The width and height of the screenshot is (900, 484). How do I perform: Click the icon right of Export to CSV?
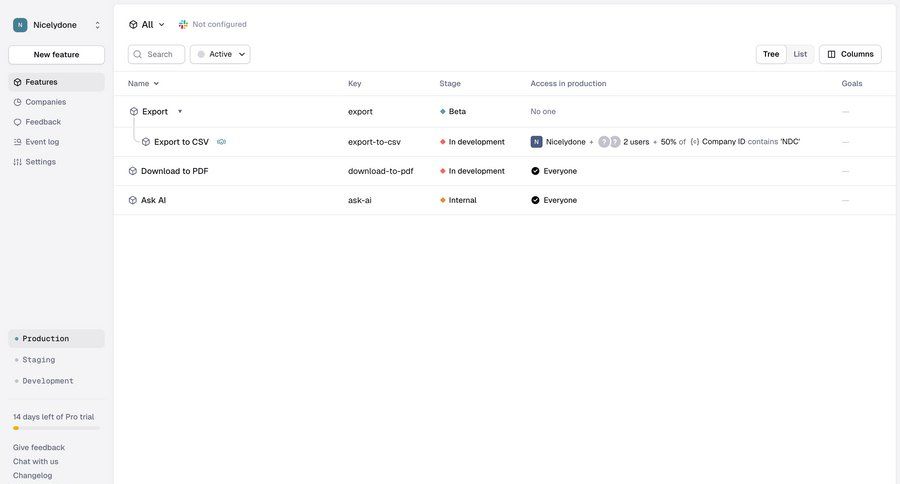tap(222, 142)
